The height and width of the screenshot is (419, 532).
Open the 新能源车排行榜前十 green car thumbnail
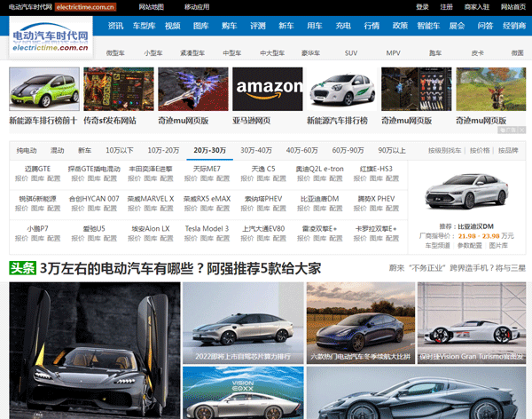pyautogui.click(x=44, y=89)
